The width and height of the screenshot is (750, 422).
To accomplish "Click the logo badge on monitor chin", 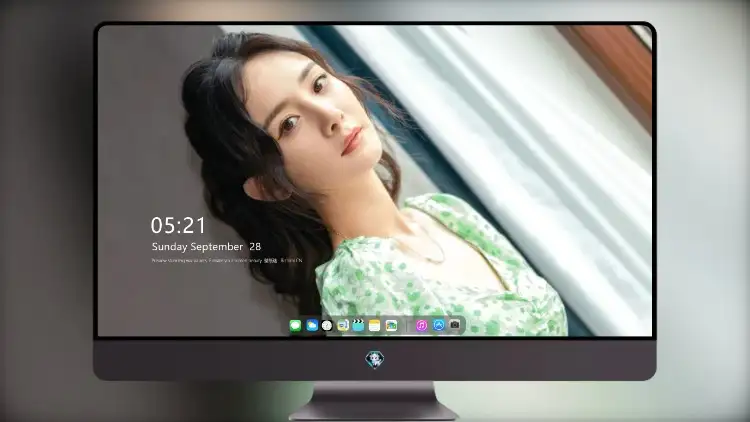I will point(375,360).
